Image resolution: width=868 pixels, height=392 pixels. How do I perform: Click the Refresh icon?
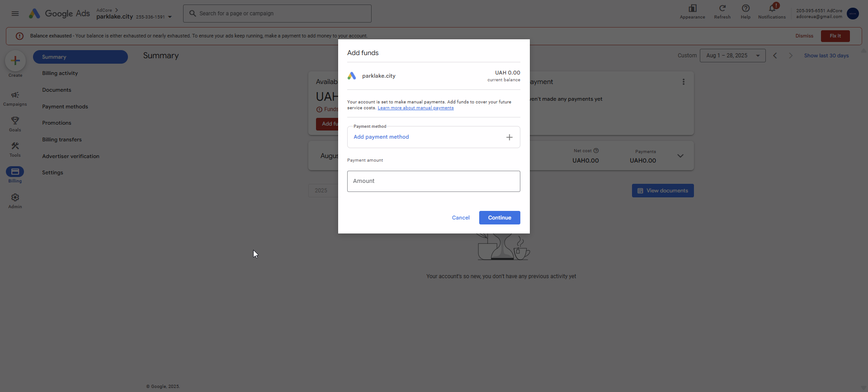click(x=722, y=9)
